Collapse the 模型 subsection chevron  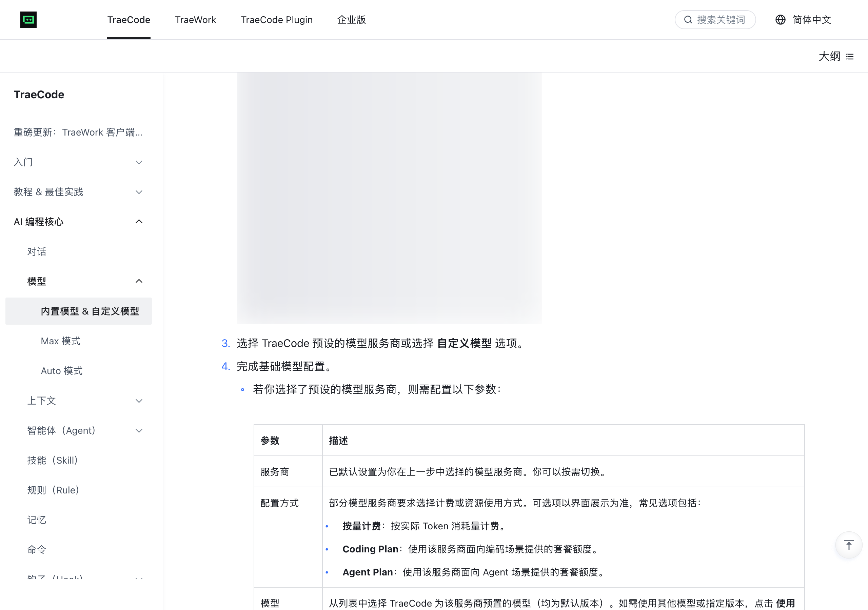(139, 281)
